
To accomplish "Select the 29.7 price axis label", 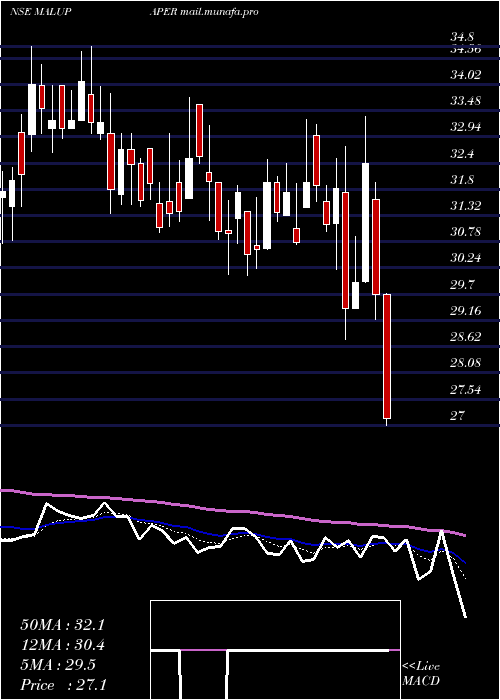I will click(462, 285).
